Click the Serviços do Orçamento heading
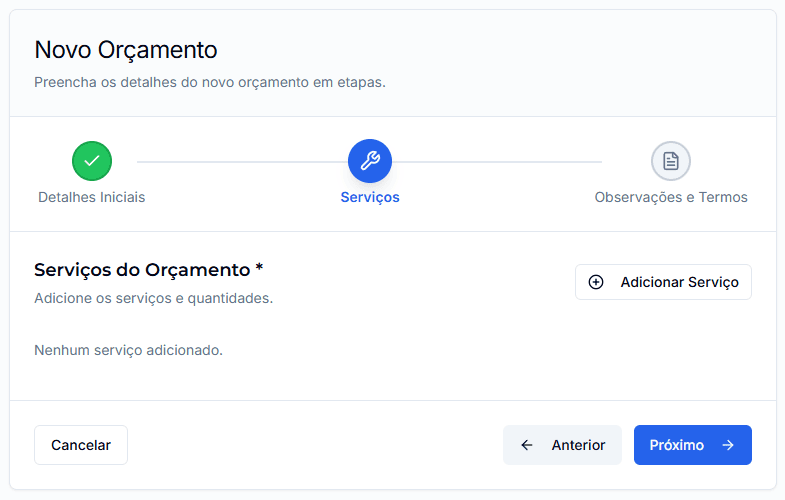The image size is (785, 500). coord(148,269)
